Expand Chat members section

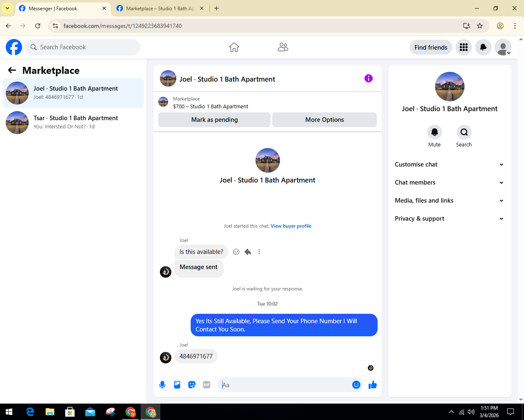(450, 183)
